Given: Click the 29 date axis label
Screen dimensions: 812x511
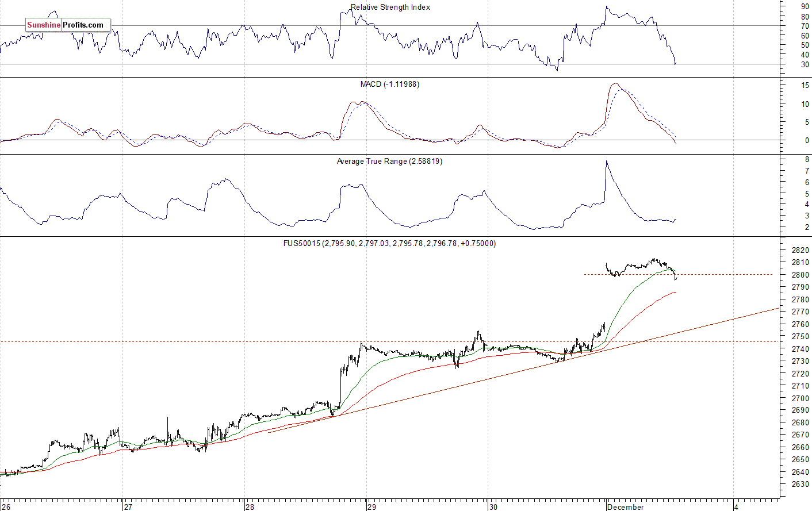Looking at the screenshot, I should pyautogui.click(x=372, y=507).
